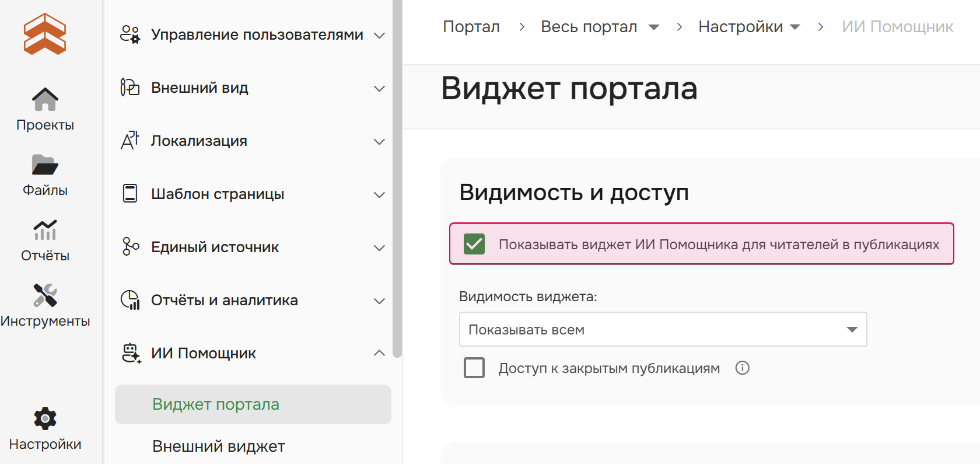Click the Виджет портала page title
The height and width of the screenshot is (464, 980).
[x=569, y=89]
